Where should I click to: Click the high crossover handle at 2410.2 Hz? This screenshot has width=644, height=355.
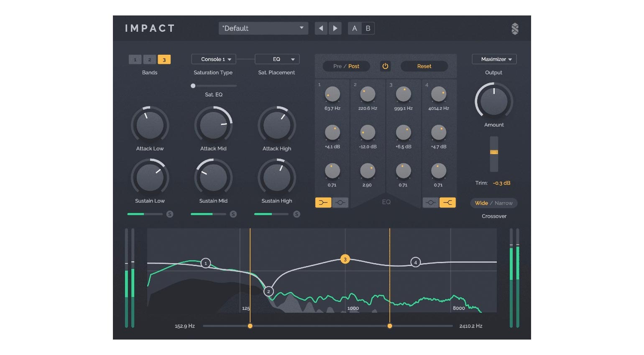pos(390,326)
